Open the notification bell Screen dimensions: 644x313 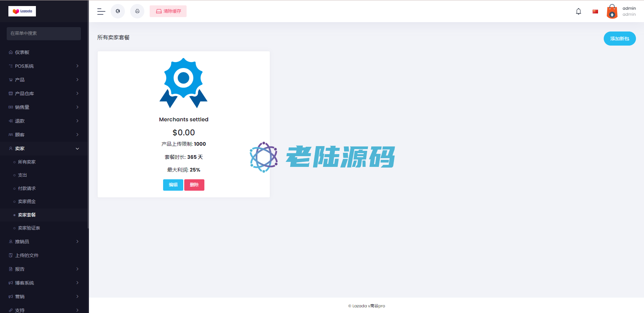tap(578, 11)
